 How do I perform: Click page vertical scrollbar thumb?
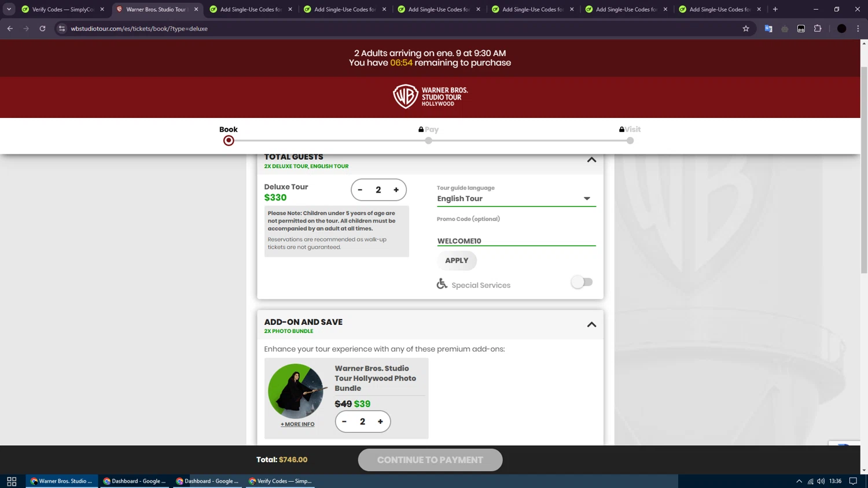[x=864, y=170]
